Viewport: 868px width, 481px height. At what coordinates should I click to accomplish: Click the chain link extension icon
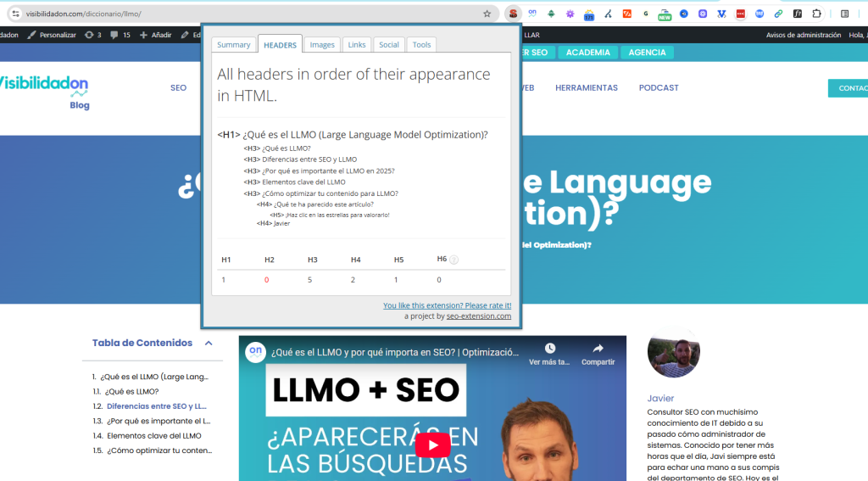click(778, 14)
